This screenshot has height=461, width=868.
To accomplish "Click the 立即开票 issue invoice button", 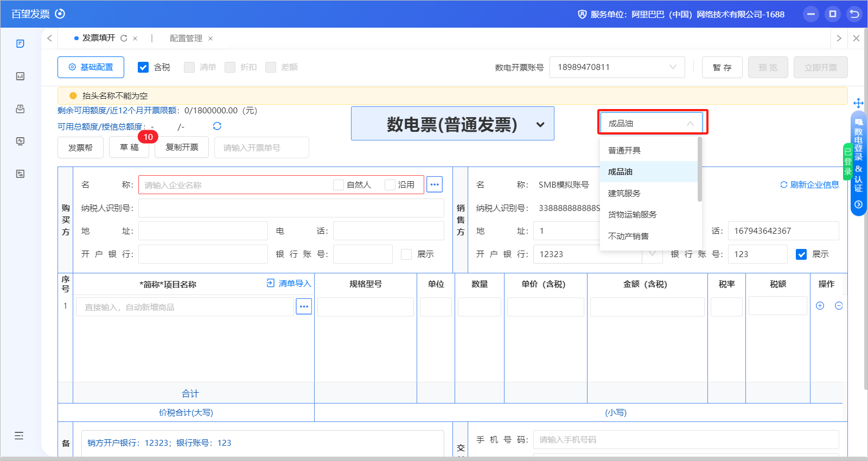I will [821, 67].
